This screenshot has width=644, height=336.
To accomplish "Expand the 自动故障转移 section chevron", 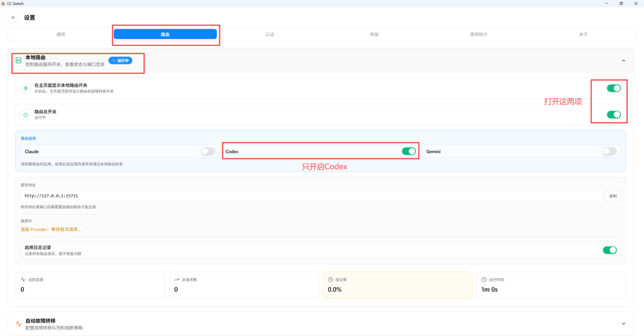I will [x=623, y=324].
